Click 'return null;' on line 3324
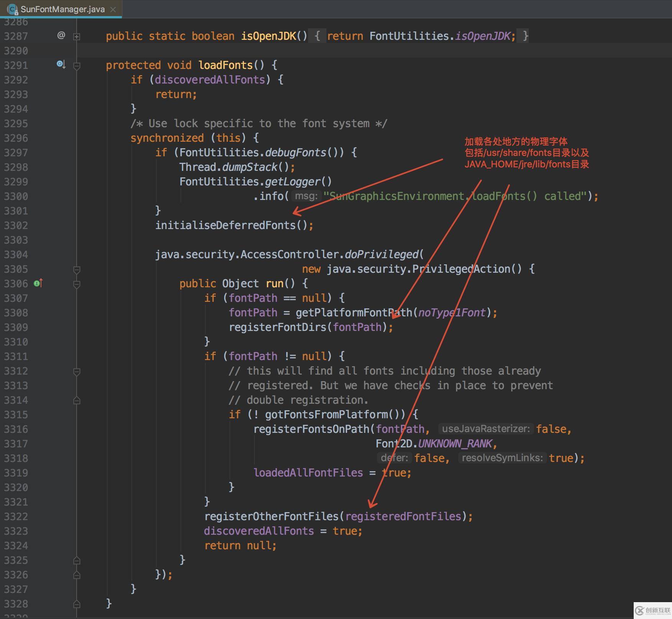Image resolution: width=672 pixels, height=619 pixels. [240, 545]
